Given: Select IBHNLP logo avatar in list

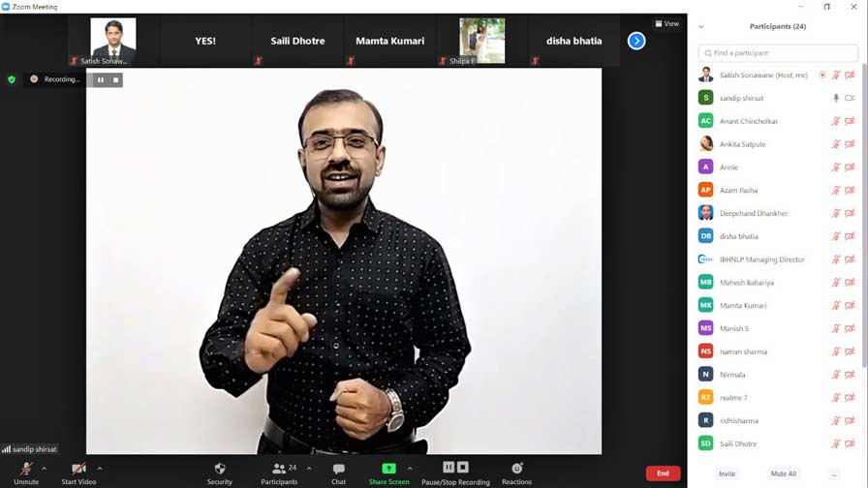Looking at the screenshot, I should [706, 259].
